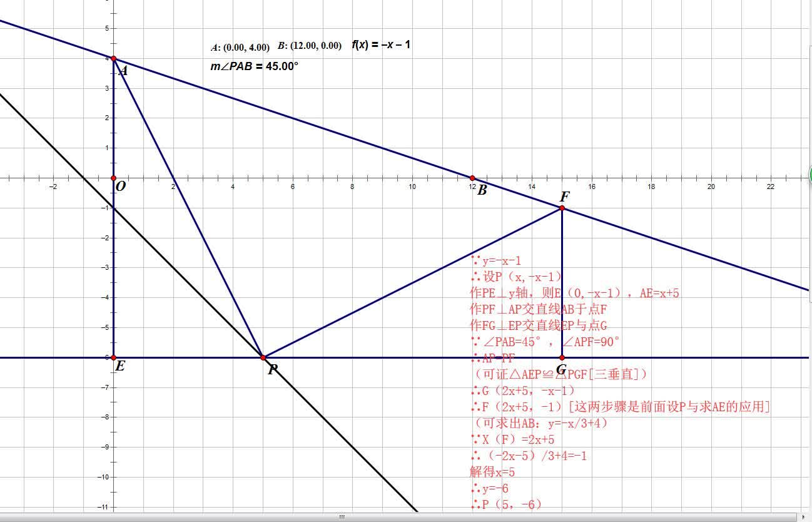Pick point E on the y-axis
The height and width of the screenshot is (522, 812).
tap(113, 357)
